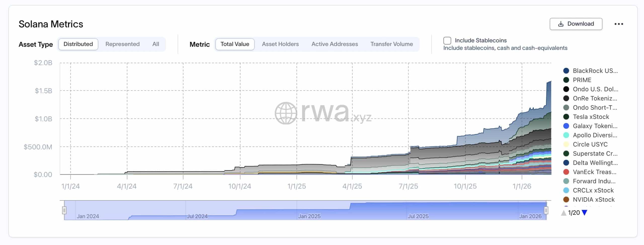Open the three-dot more options menu
The height and width of the screenshot is (245, 644).
619,24
